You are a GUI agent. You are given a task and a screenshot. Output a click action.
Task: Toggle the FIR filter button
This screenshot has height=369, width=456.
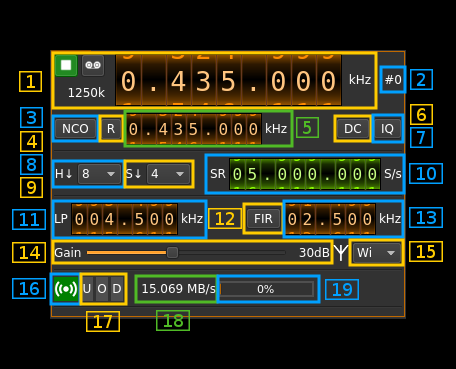pyautogui.click(x=263, y=219)
